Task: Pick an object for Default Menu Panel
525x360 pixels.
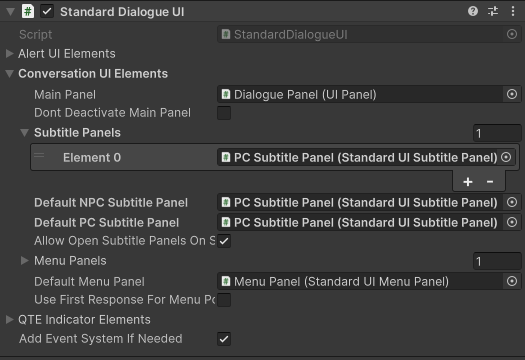Action: tap(512, 281)
